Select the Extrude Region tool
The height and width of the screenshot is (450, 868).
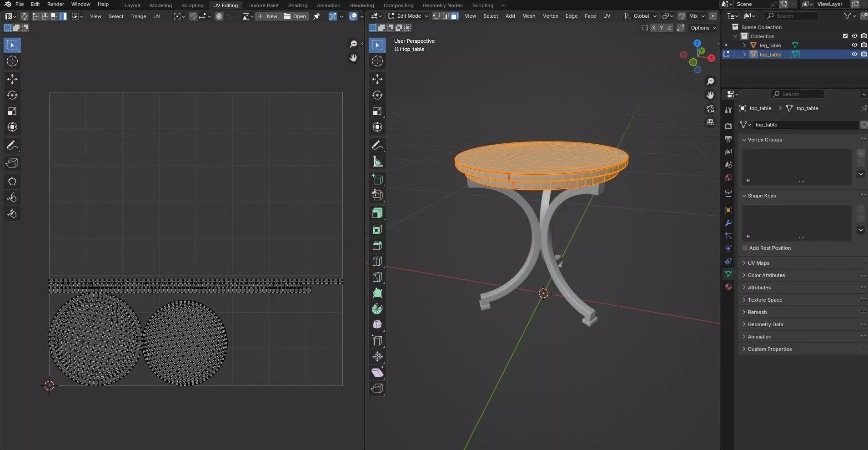pos(377,213)
